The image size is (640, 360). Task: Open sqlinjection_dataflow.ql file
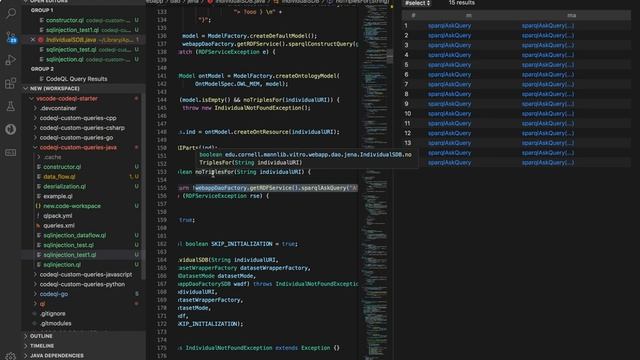[75, 236]
